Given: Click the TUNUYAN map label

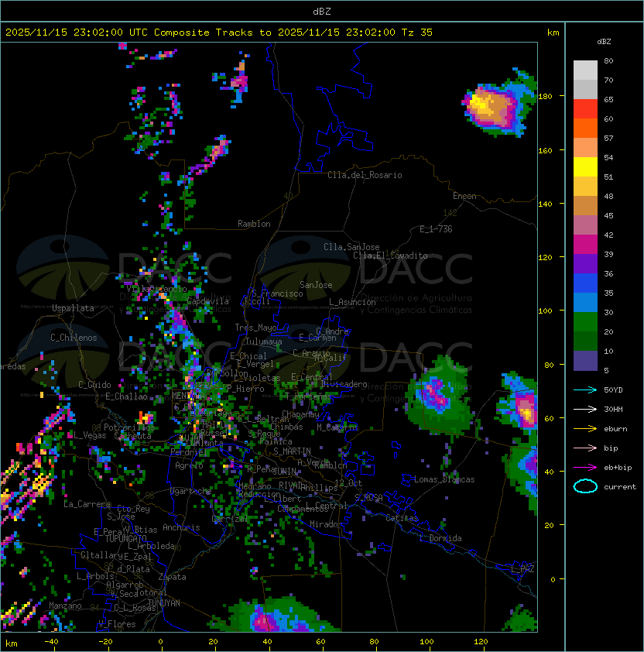Looking at the screenshot, I should [x=164, y=603].
